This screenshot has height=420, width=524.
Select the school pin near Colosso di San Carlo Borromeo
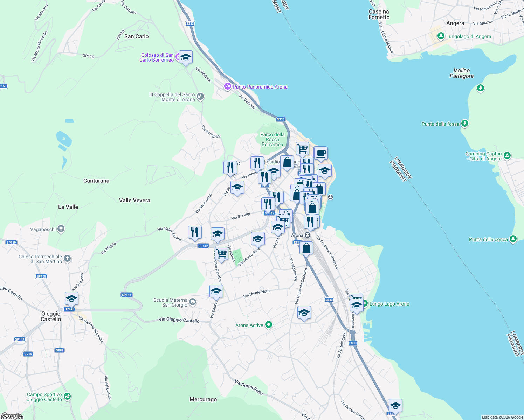(185, 57)
